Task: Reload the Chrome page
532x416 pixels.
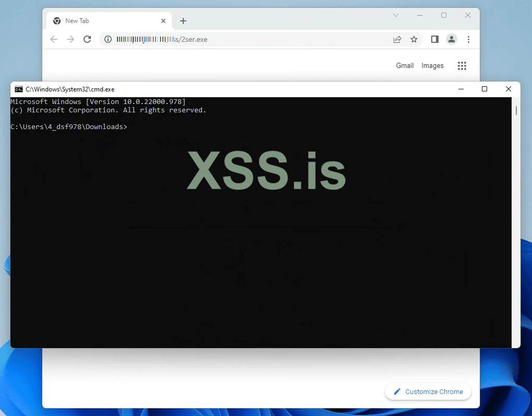Action: tap(87, 39)
